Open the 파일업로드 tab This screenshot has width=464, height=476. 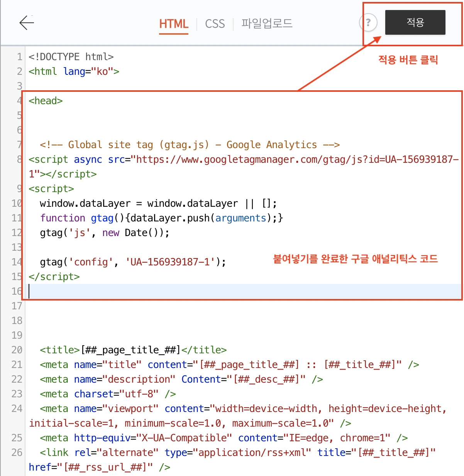267,24
